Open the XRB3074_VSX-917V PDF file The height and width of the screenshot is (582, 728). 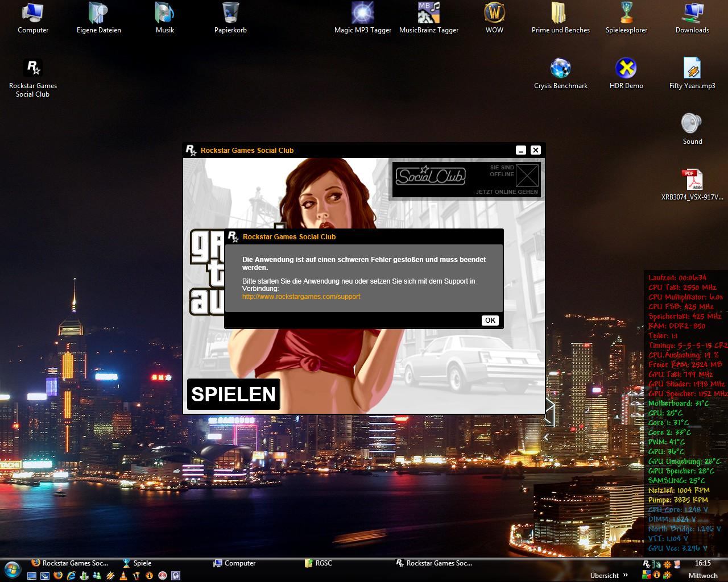click(692, 185)
